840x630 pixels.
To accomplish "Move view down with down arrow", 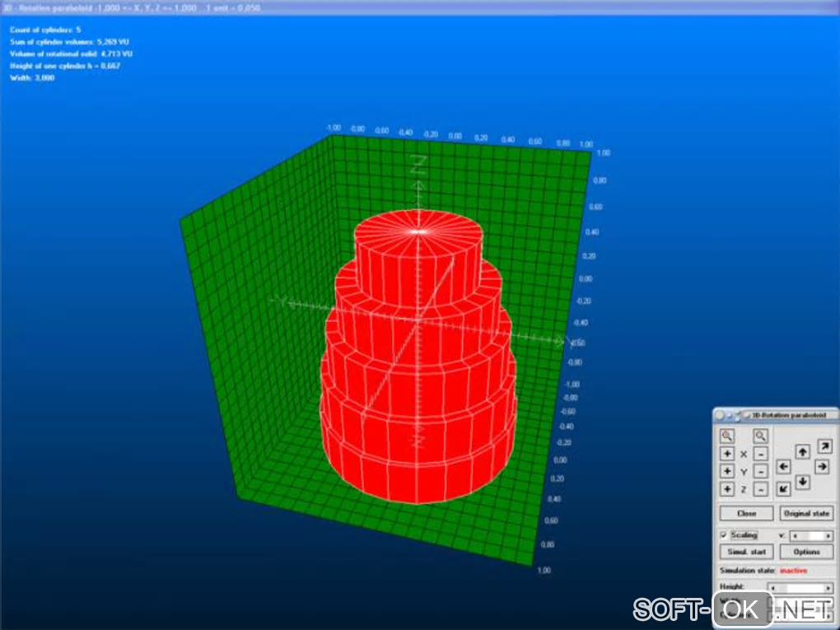I will pos(802,482).
